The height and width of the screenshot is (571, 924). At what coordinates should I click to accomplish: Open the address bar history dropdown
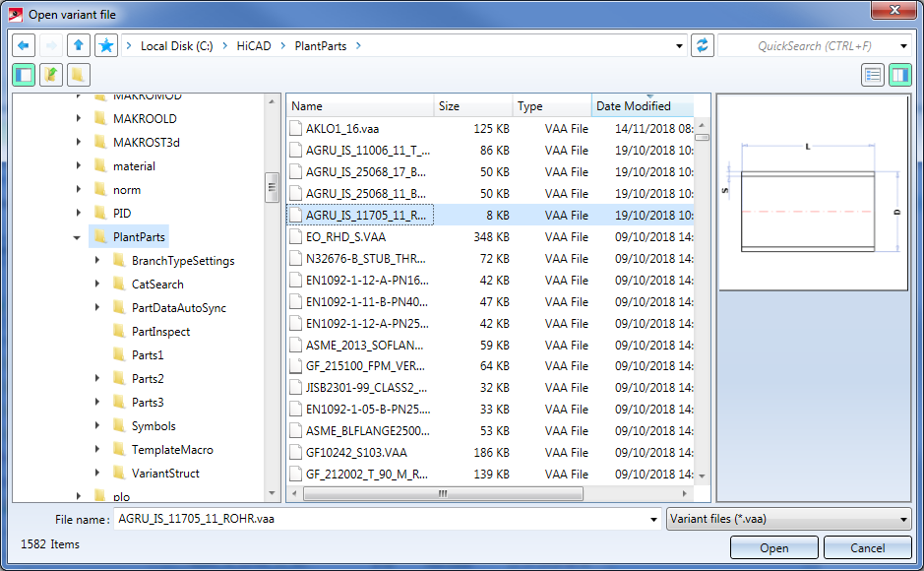coord(681,46)
